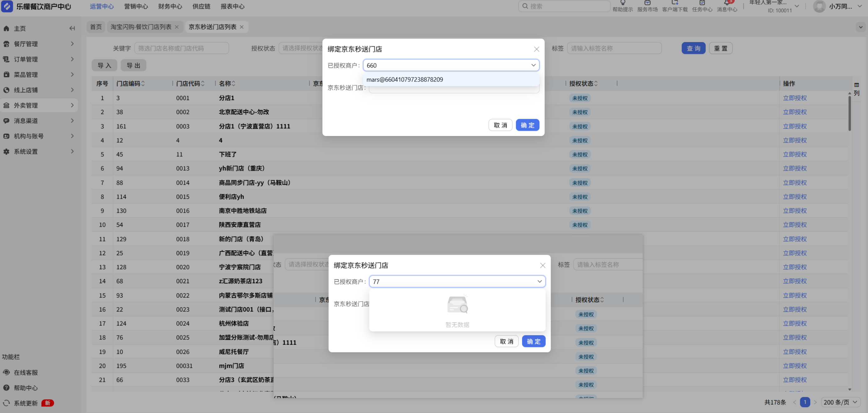Click 立即授权 for 北京配送中心-勿改
The width and height of the screenshot is (868, 413).
click(795, 112)
